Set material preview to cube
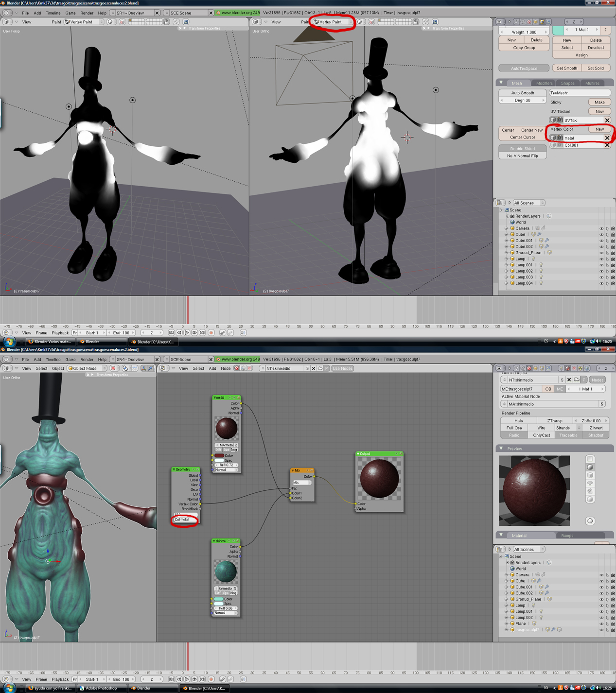The width and height of the screenshot is (616, 693). [590, 475]
